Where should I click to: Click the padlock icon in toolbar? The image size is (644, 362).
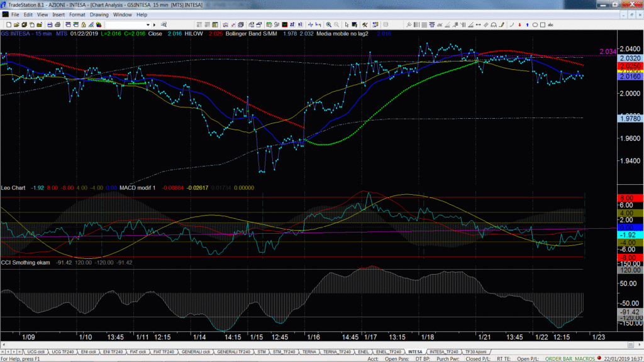(84, 25)
